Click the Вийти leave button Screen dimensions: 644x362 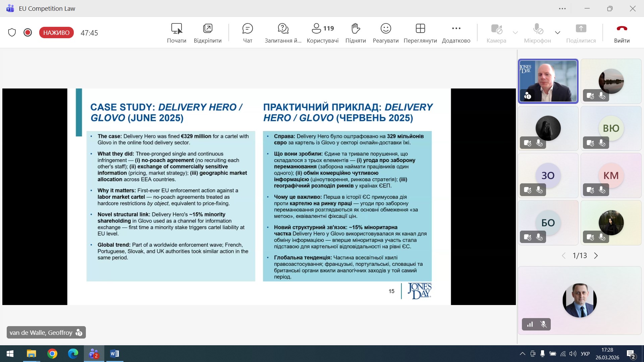point(622,33)
